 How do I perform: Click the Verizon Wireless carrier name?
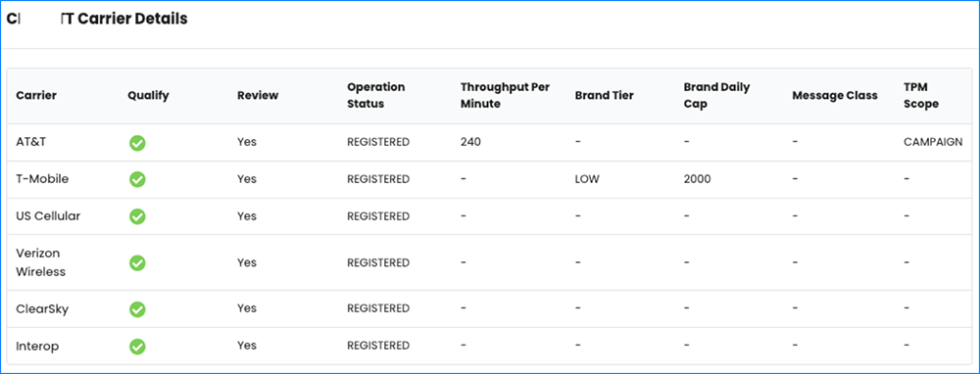tap(40, 262)
